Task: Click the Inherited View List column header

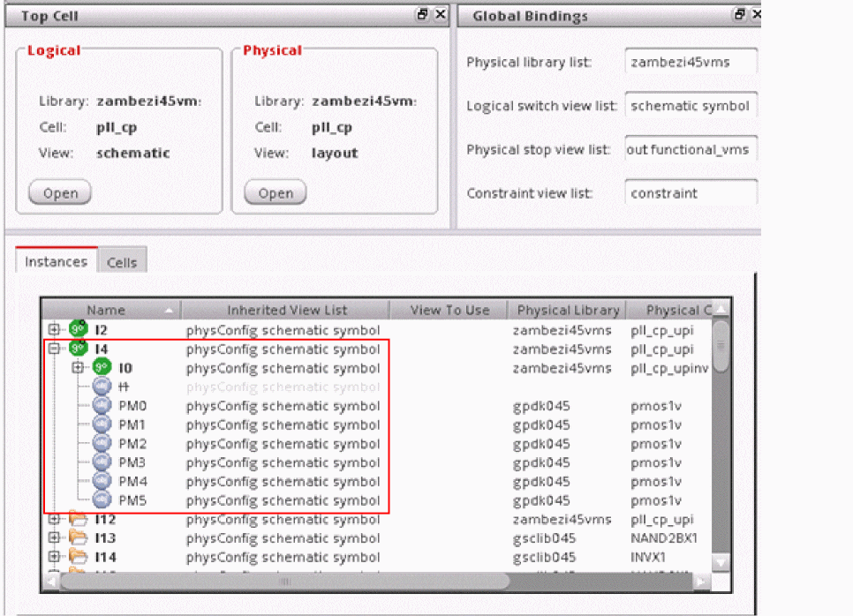Action: click(286, 310)
